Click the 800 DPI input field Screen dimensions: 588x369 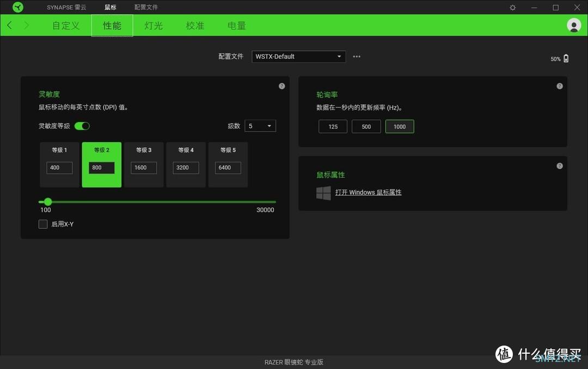[x=102, y=168]
